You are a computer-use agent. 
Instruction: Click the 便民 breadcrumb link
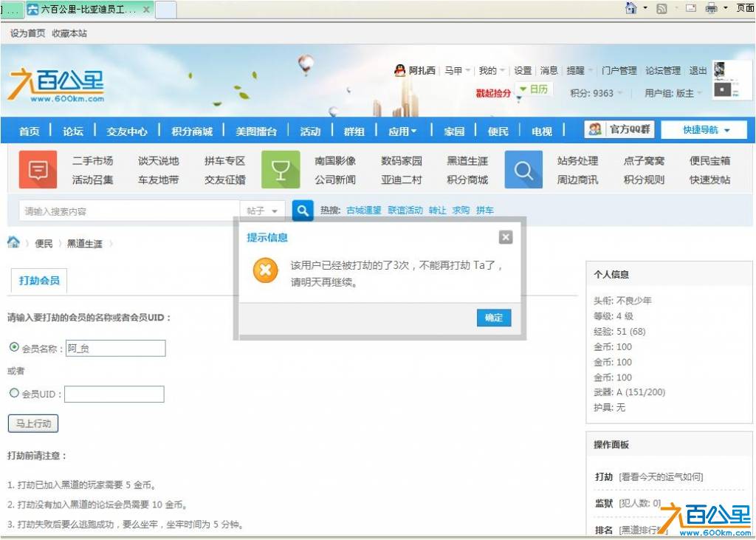(x=44, y=244)
